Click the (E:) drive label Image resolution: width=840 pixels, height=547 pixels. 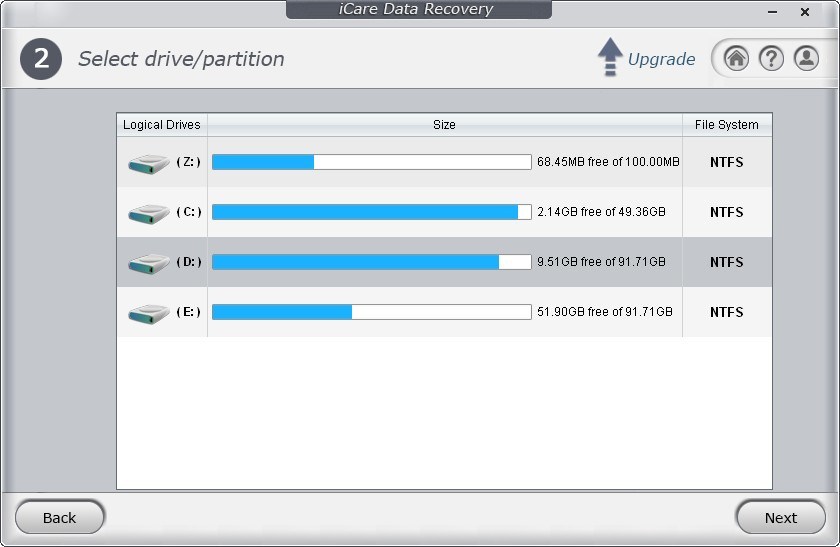189,311
